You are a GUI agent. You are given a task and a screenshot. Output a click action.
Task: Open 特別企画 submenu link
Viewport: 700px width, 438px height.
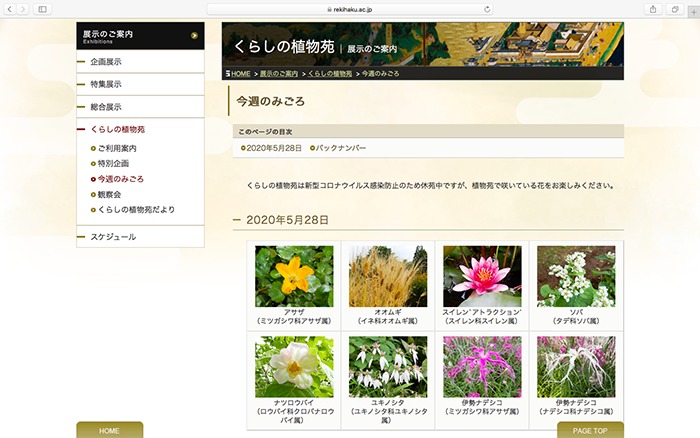pos(113,163)
